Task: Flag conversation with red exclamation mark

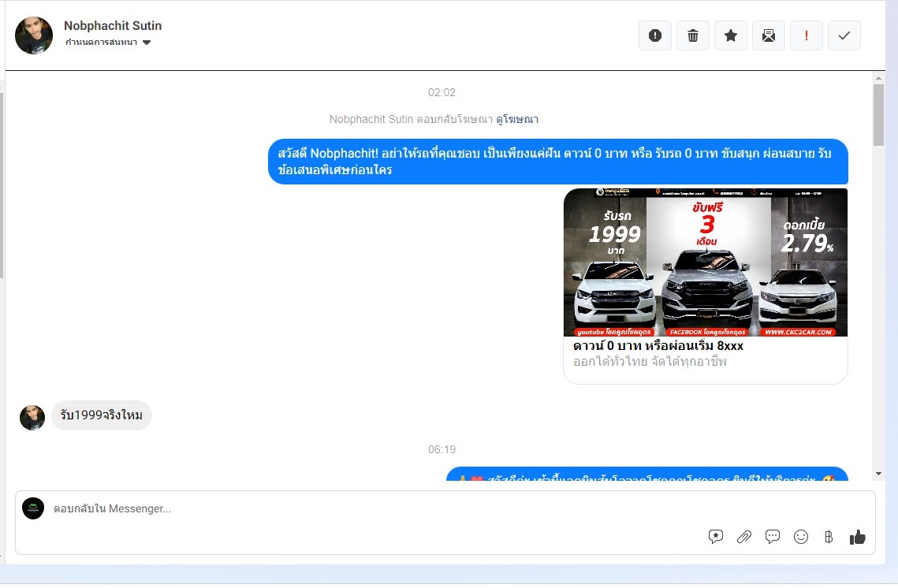Action: [807, 35]
